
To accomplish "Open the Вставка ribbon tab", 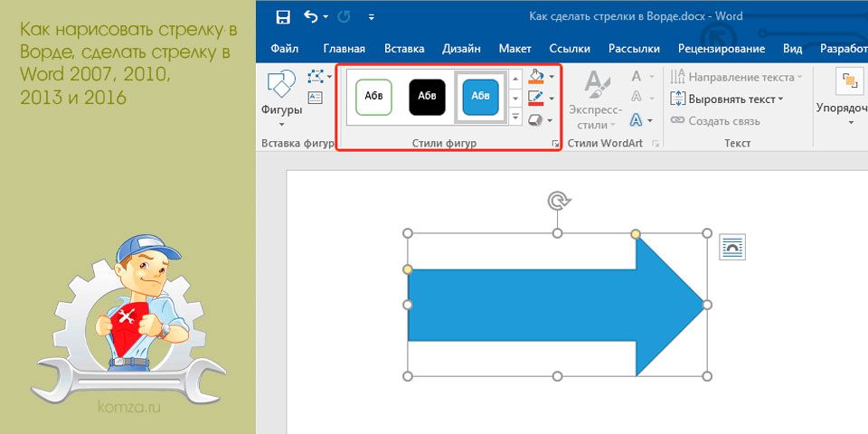I will [x=404, y=49].
